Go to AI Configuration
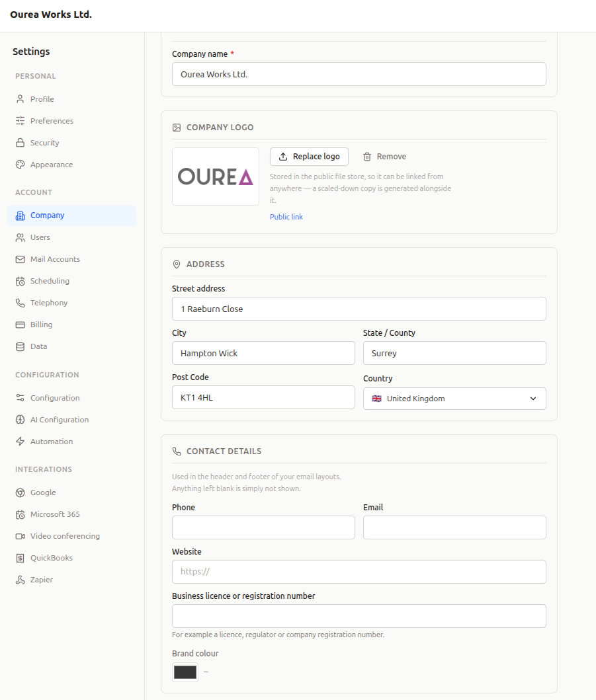The width and height of the screenshot is (596, 700). tap(71, 420)
